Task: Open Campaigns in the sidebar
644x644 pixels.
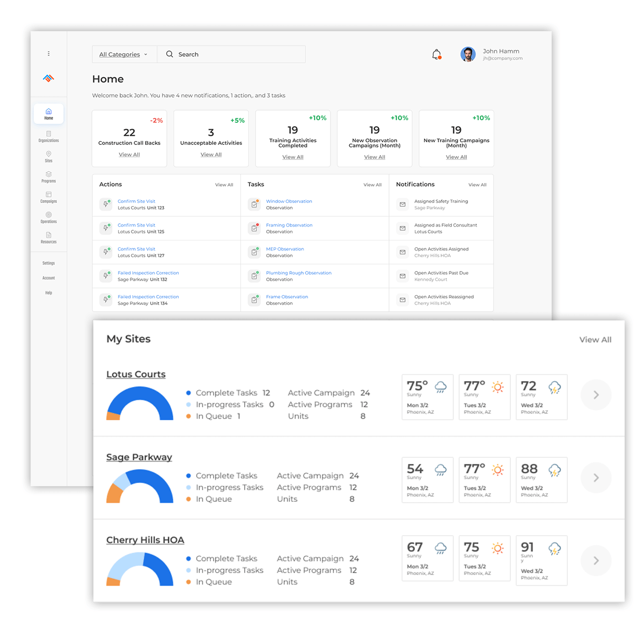Action: [x=48, y=197]
